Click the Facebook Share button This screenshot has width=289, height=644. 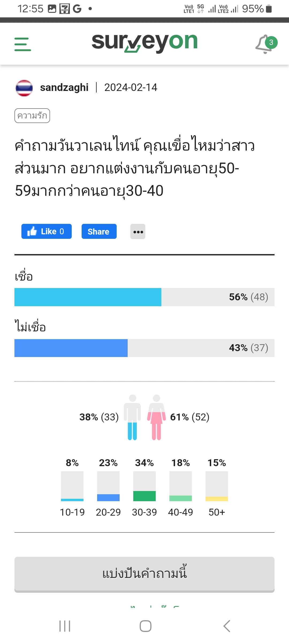coord(99,231)
